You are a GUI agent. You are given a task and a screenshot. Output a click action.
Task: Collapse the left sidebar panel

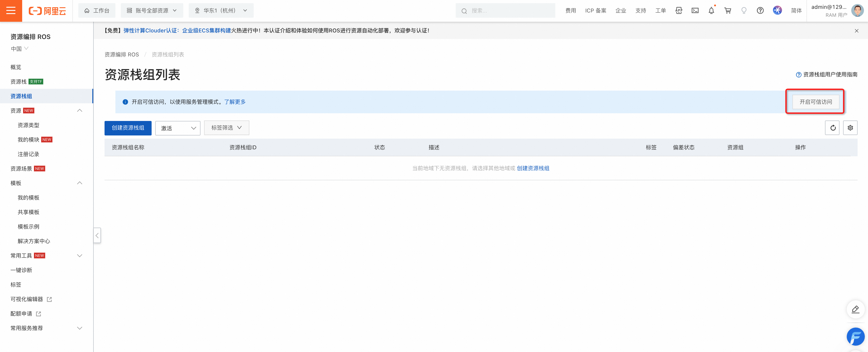[97, 235]
